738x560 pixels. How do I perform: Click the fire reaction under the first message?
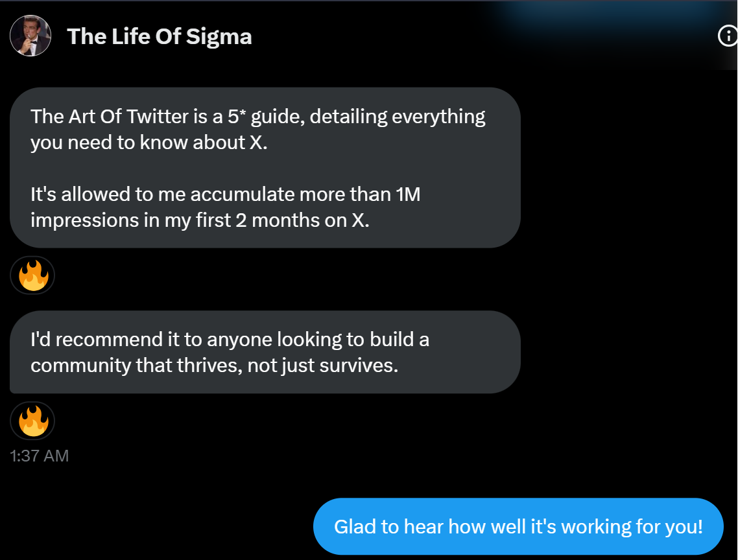tap(32, 275)
